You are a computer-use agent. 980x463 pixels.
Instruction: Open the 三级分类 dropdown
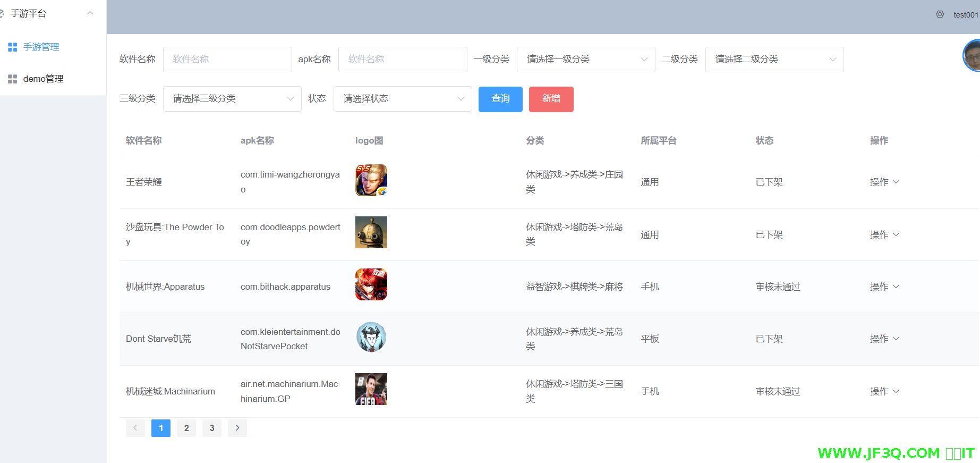pos(232,99)
